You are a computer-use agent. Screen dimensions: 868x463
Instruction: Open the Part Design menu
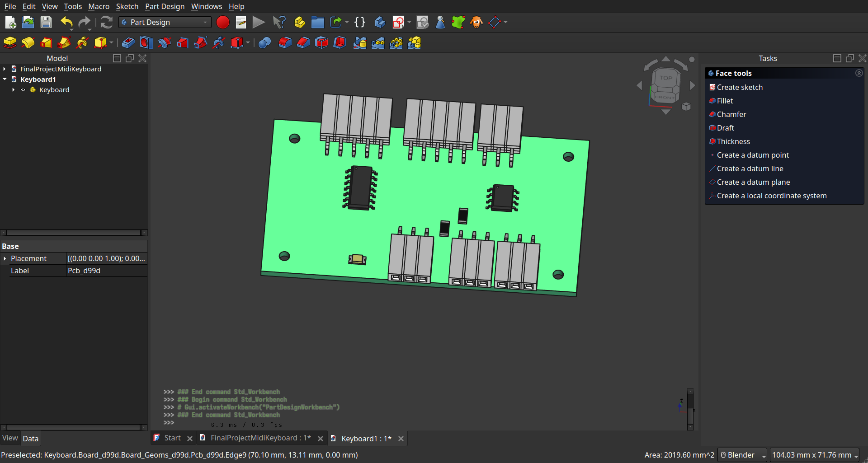pyautogui.click(x=165, y=6)
